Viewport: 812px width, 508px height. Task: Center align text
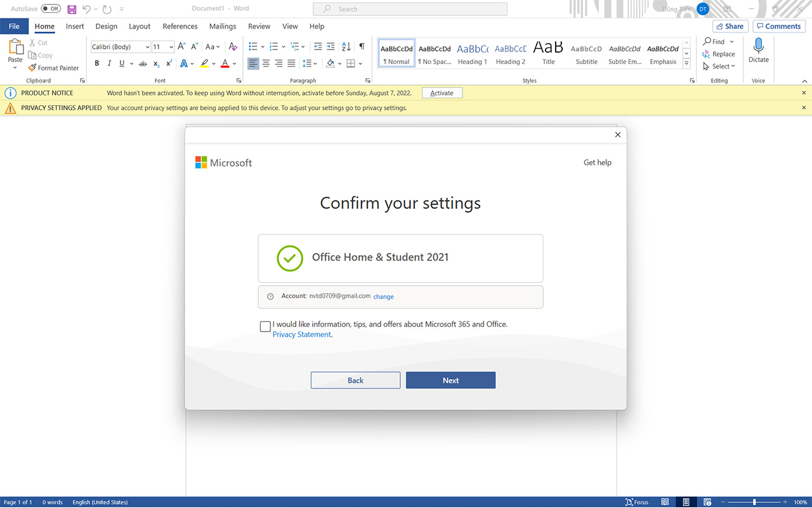pyautogui.click(x=266, y=63)
